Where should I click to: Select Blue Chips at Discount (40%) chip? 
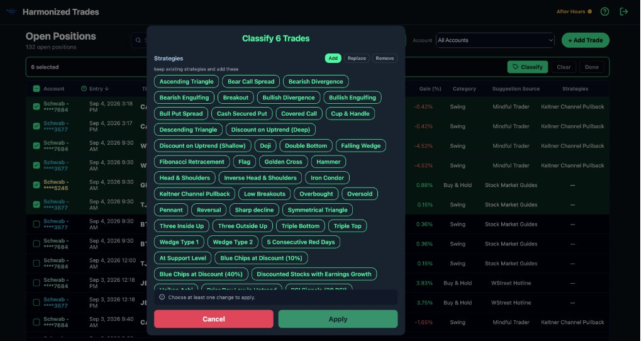click(201, 274)
